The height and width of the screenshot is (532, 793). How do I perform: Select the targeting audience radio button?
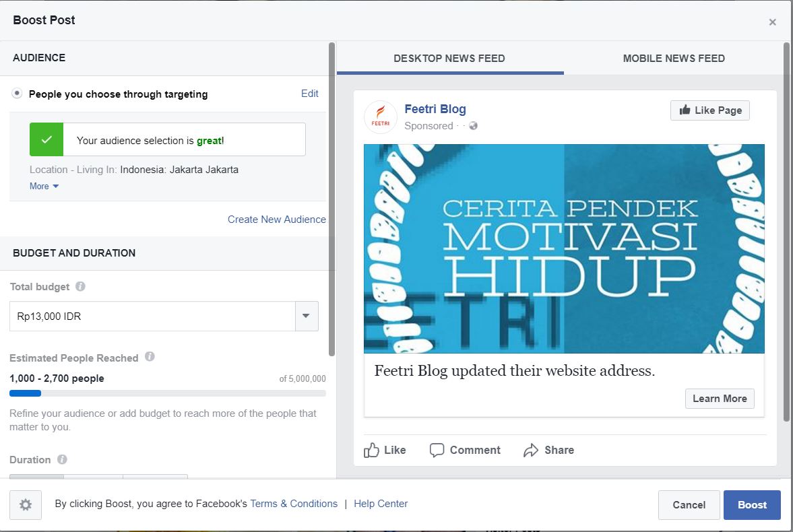[17, 94]
